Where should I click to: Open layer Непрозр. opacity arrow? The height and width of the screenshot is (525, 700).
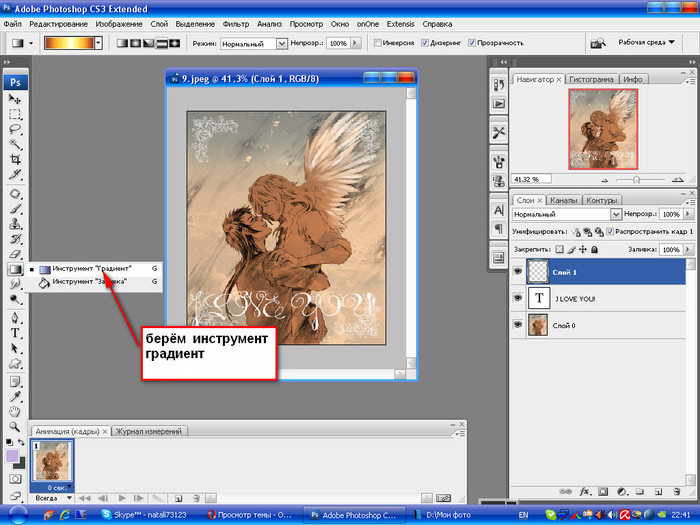pyautogui.click(x=688, y=214)
